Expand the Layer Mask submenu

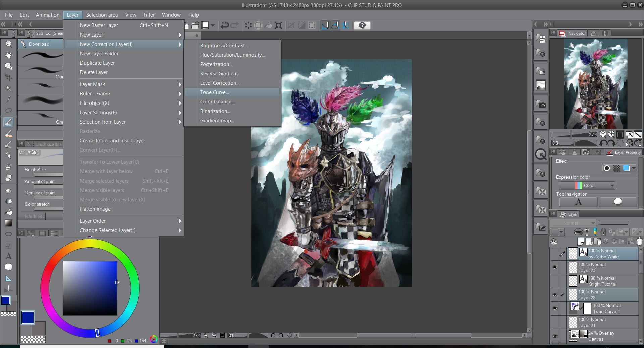click(x=124, y=84)
